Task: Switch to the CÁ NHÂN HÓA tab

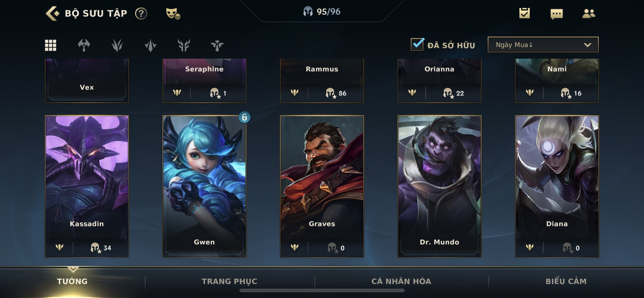Action: tap(401, 281)
